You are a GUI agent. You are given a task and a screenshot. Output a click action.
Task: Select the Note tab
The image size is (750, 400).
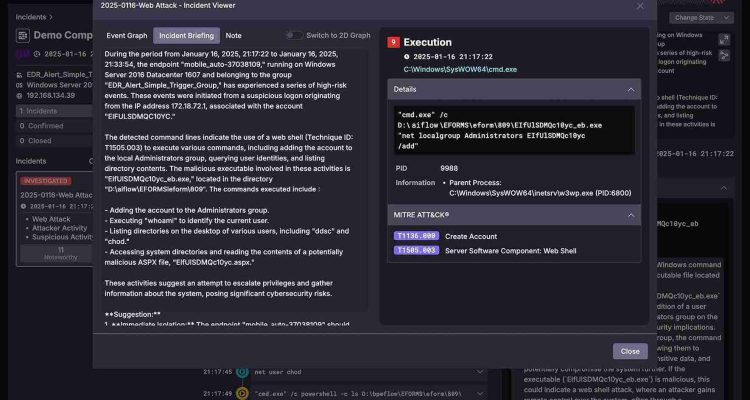point(233,35)
